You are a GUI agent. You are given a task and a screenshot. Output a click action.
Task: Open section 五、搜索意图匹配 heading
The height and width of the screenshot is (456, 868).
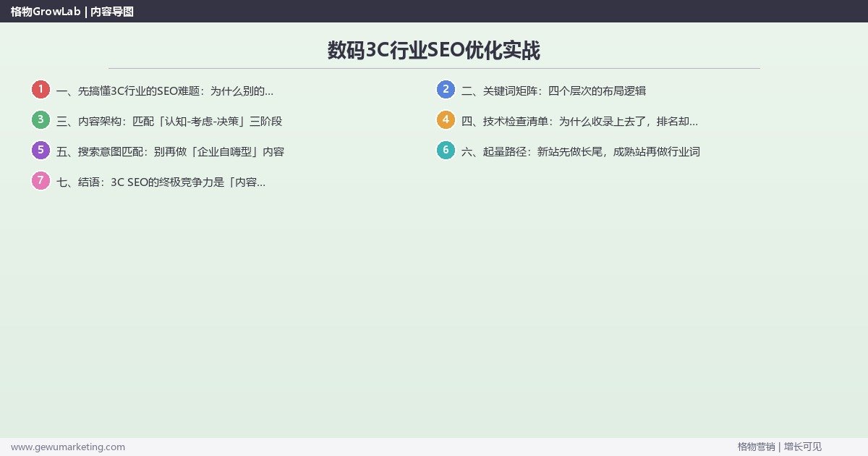(170, 152)
